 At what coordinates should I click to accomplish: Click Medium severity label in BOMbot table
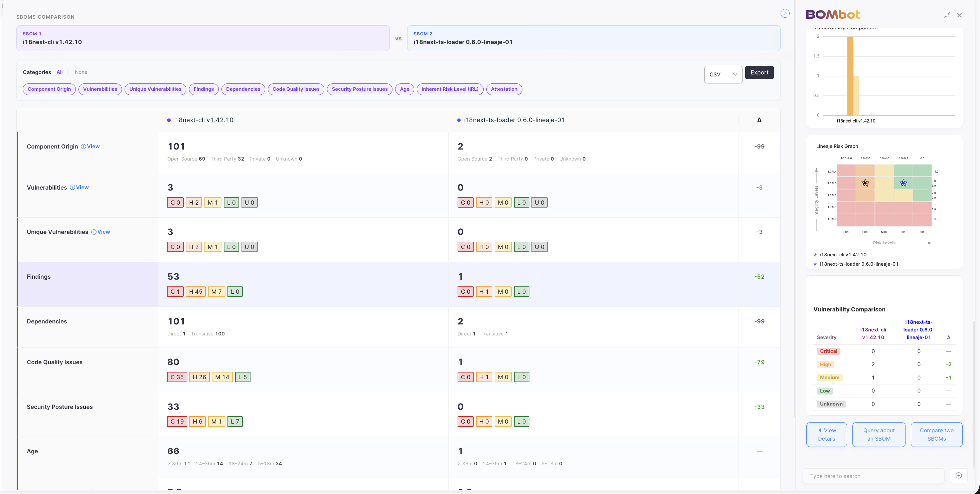[830, 378]
